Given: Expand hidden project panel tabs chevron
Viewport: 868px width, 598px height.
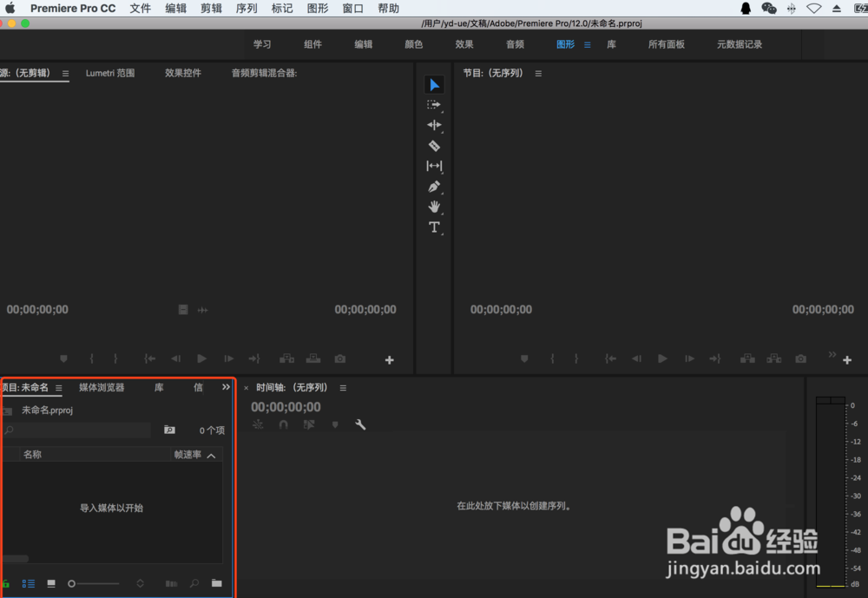Looking at the screenshot, I should [x=226, y=387].
